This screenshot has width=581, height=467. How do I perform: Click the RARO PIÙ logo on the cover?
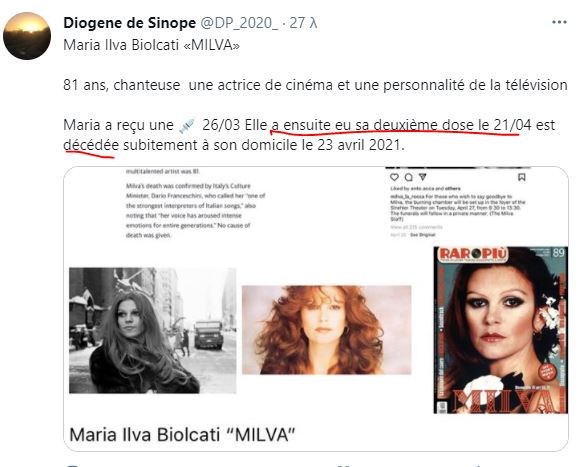tap(473, 254)
